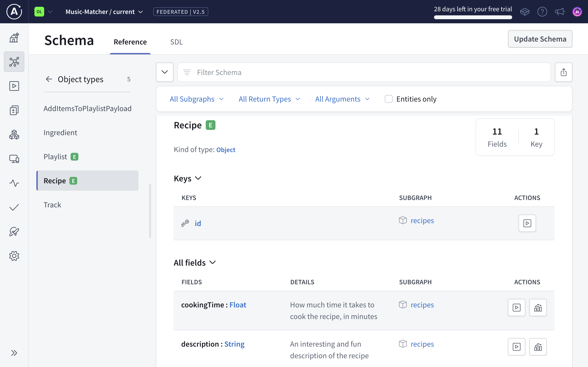Viewport: 588px width, 367px height.
Task: Switch to the SDL tab
Action: point(176,42)
